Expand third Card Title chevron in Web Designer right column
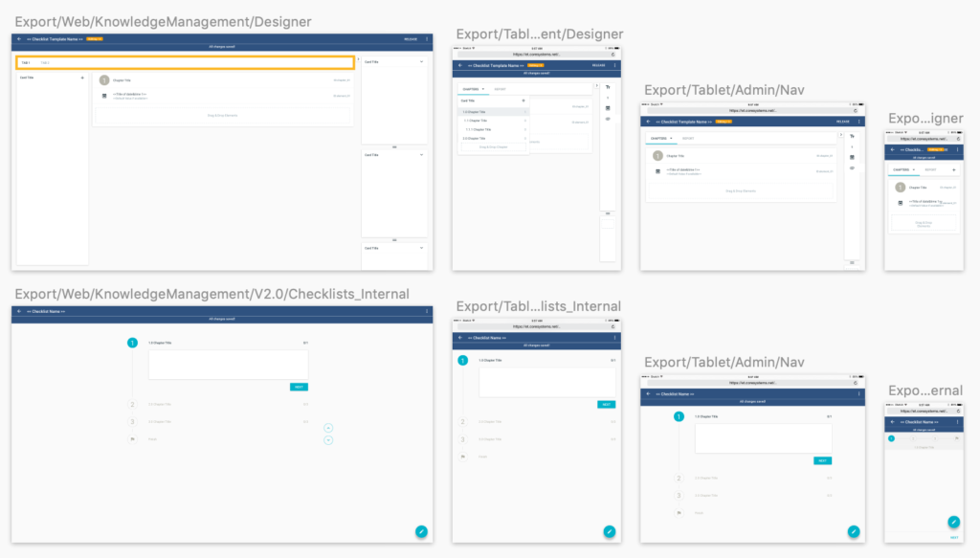The width and height of the screenshot is (980, 558). [422, 248]
